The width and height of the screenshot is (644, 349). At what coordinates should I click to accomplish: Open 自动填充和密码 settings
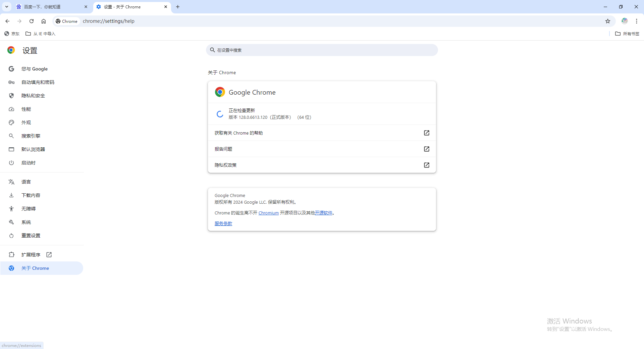[42, 82]
